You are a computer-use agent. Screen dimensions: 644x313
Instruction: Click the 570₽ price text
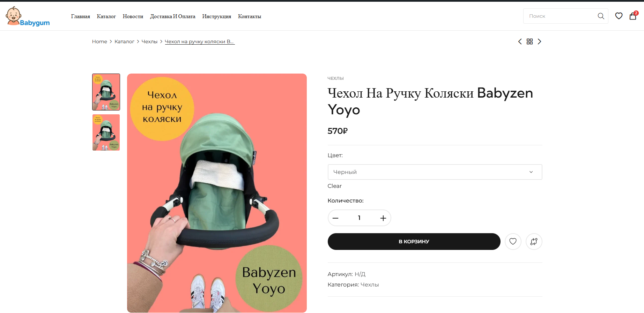(338, 131)
